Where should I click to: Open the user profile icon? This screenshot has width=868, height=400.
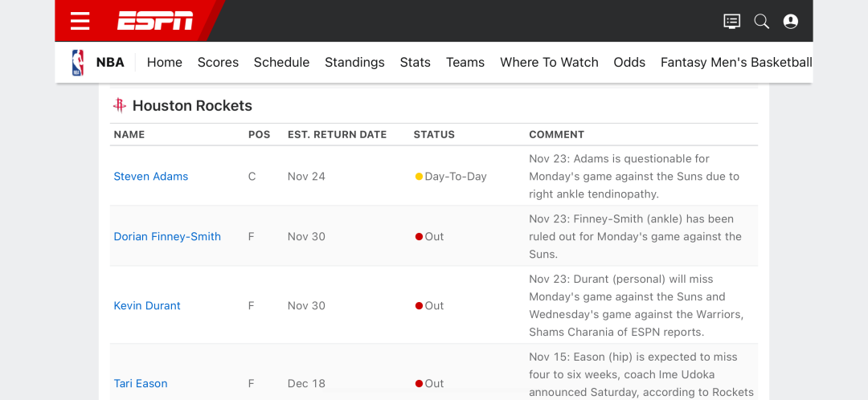[x=791, y=22]
